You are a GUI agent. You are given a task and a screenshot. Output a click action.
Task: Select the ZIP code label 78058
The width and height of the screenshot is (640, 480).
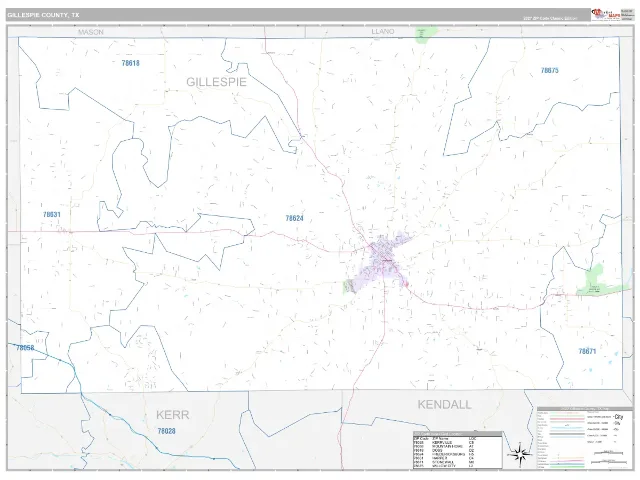pos(25,348)
